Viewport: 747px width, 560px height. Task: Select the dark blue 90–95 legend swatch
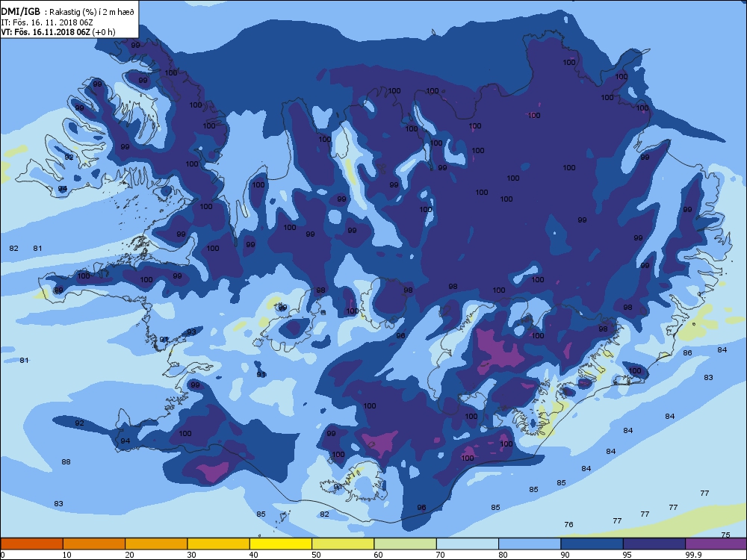tap(592, 544)
